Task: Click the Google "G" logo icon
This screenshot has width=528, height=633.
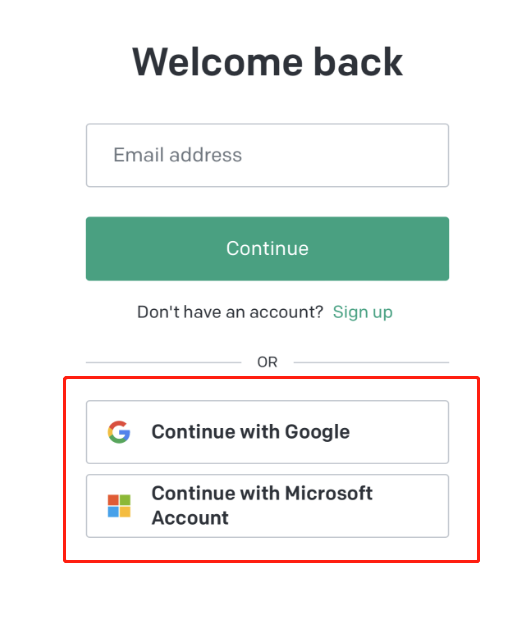Action: click(x=119, y=432)
